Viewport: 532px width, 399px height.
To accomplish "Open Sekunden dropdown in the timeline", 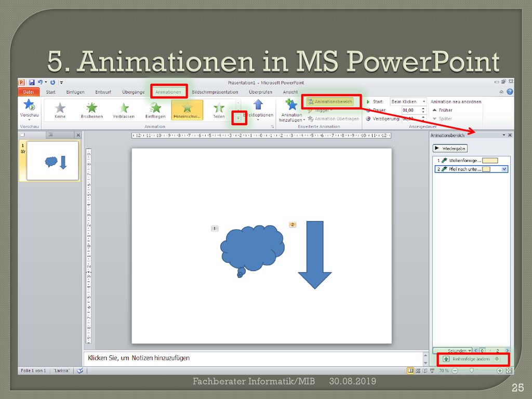I will pos(470,351).
